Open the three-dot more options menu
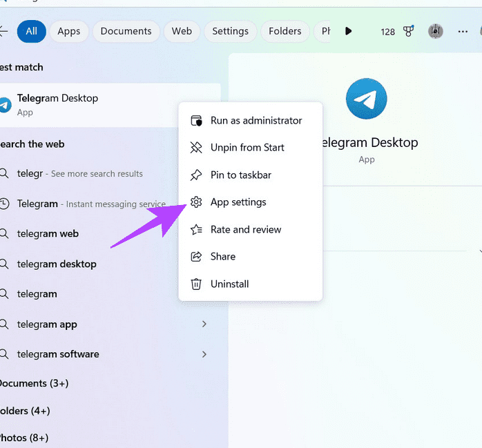Viewport: 482px width, 448px height. (463, 31)
